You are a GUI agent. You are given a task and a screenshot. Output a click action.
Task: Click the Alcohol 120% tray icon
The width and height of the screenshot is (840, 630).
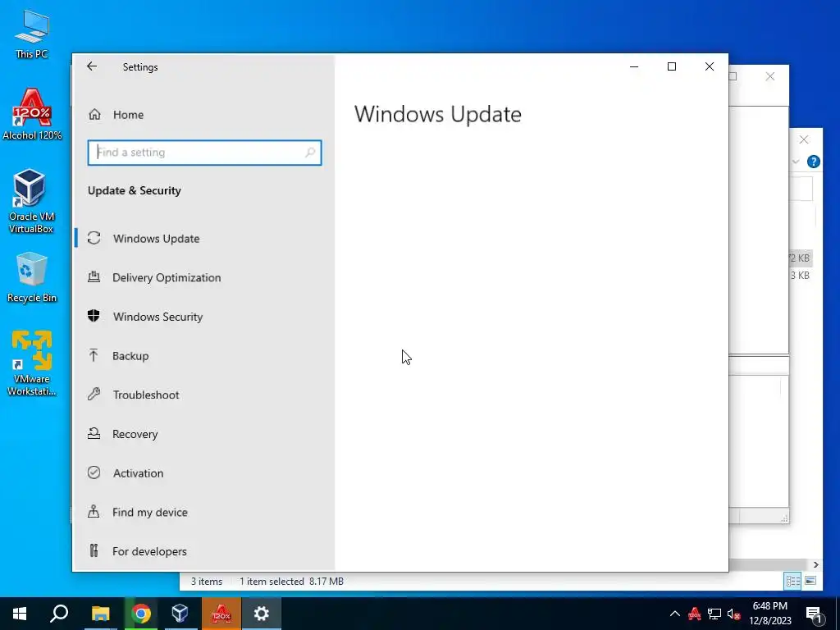click(x=695, y=614)
